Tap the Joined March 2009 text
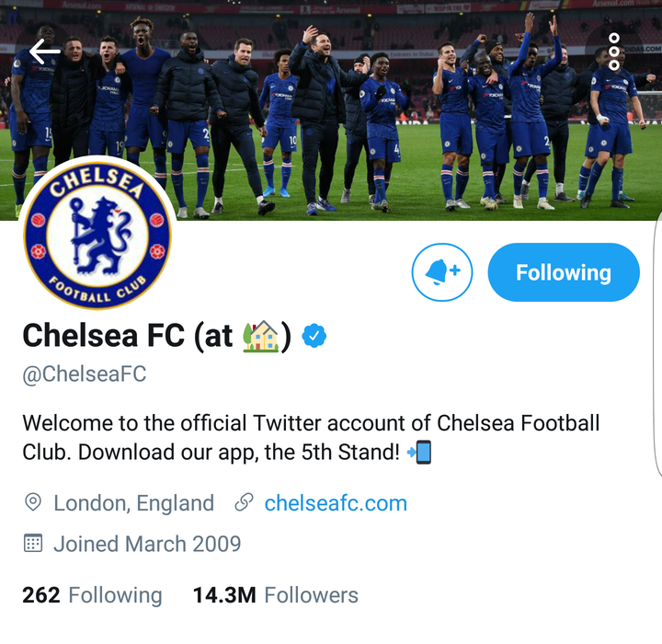662x644 pixels. pos(147,544)
